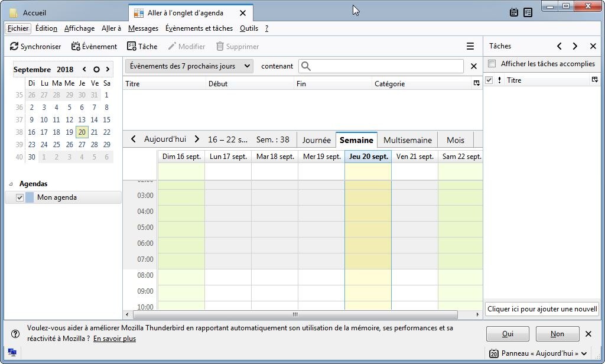Open the Évènements et tâches menu

point(199,28)
